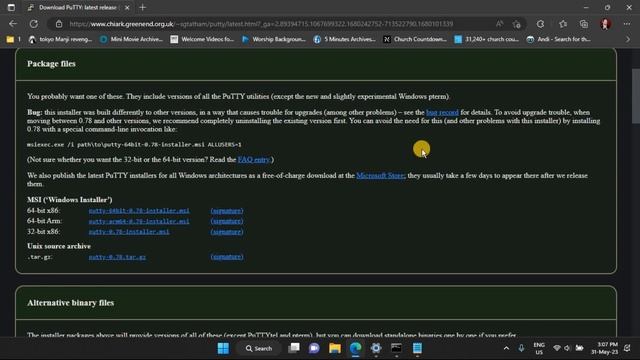Open the 31,240+ church bookmark

click(487, 39)
